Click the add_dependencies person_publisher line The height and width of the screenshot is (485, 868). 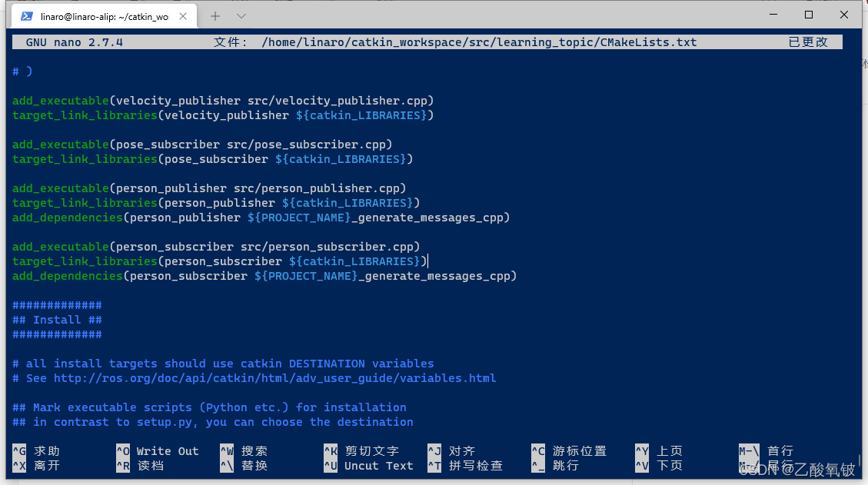point(261,218)
